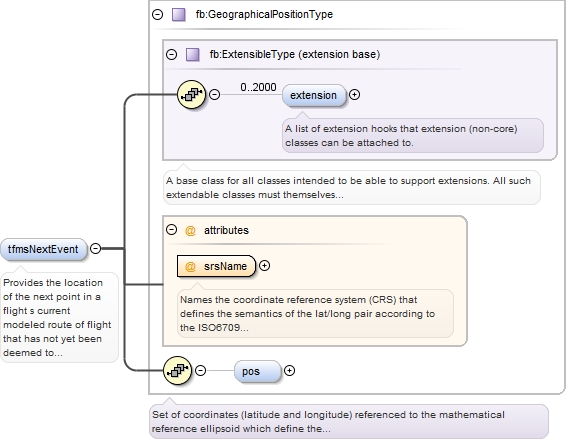
Task: Collapse the fb:ExtensibleType extension base group
Action: coord(171,55)
